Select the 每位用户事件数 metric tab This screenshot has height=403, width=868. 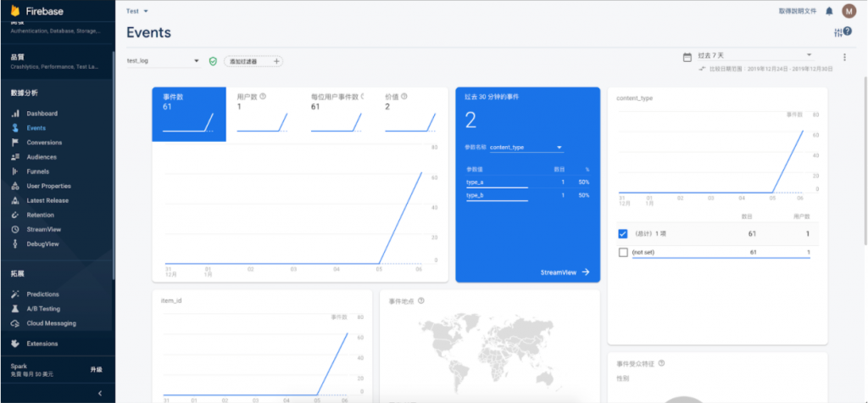click(x=337, y=115)
